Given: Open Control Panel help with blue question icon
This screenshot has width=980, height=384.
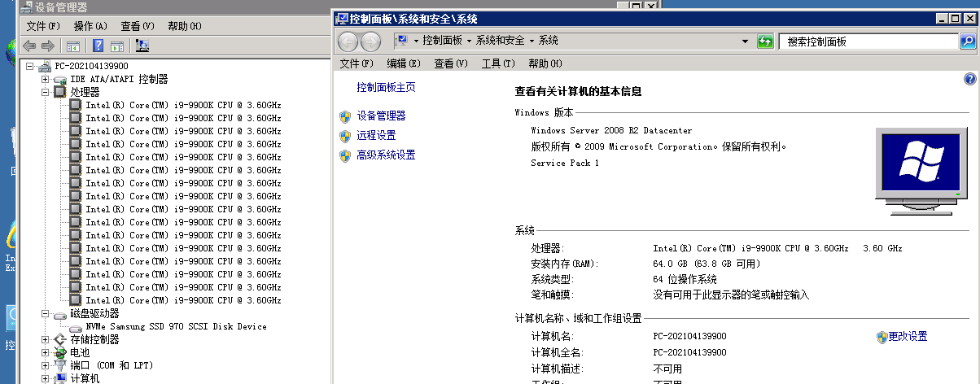Looking at the screenshot, I should pyautogui.click(x=969, y=79).
